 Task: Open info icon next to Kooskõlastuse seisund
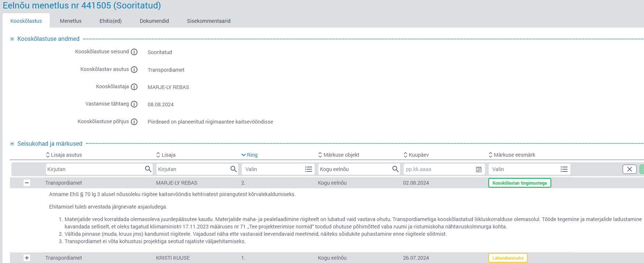(134, 52)
